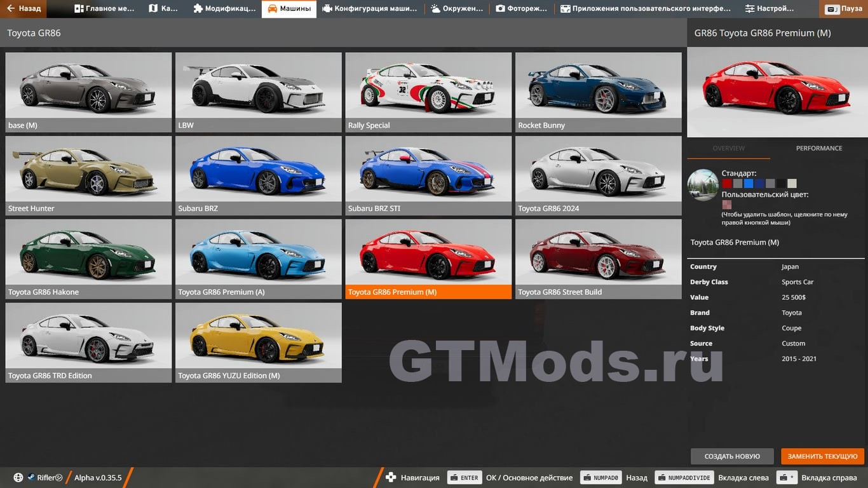This screenshot has width=868, height=488.
Task: Pick the pink custom color swatch
Action: pyautogui.click(x=726, y=205)
